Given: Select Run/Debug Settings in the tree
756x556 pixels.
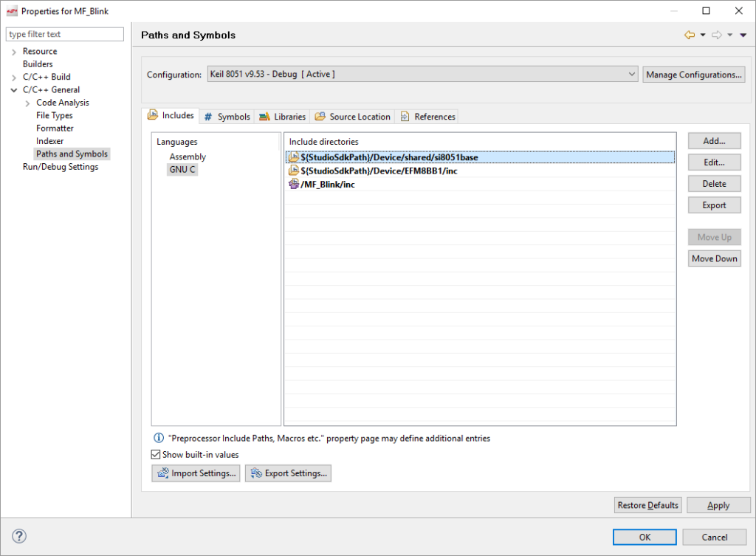Looking at the screenshot, I should point(61,167).
